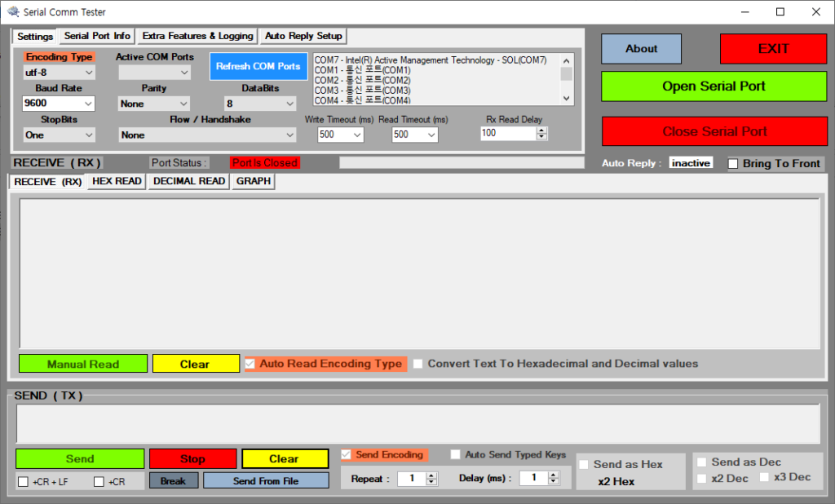Screen dimensions: 835x504
Task: Select the HEX READ tab
Action: 116,181
